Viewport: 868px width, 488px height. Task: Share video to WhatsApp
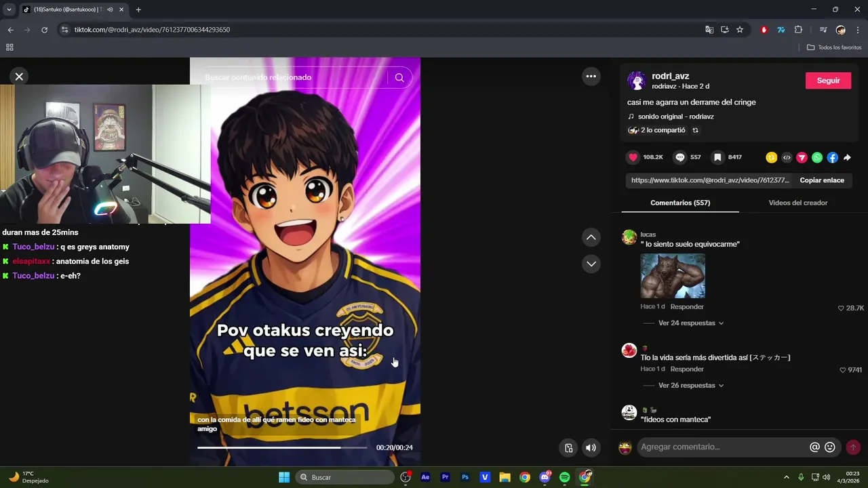817,157
